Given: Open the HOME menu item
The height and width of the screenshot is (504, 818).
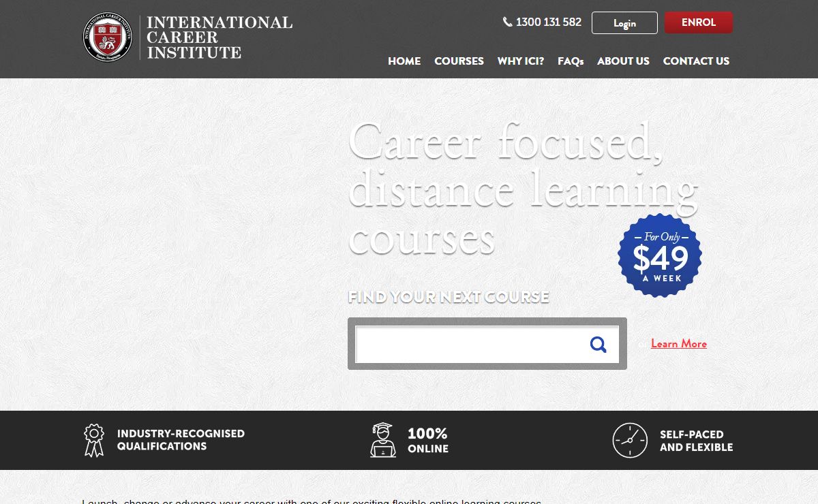Looking at the screenshot, I should pos(404,61).
